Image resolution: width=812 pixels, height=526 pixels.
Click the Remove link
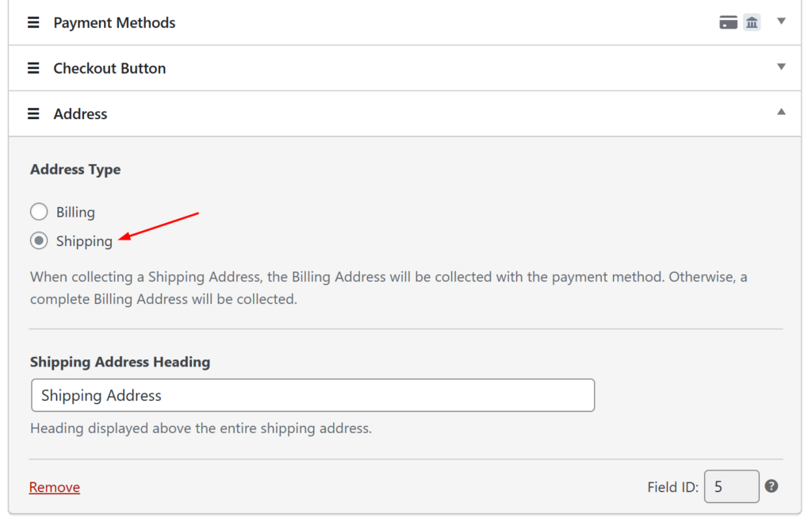pos(55,487)
